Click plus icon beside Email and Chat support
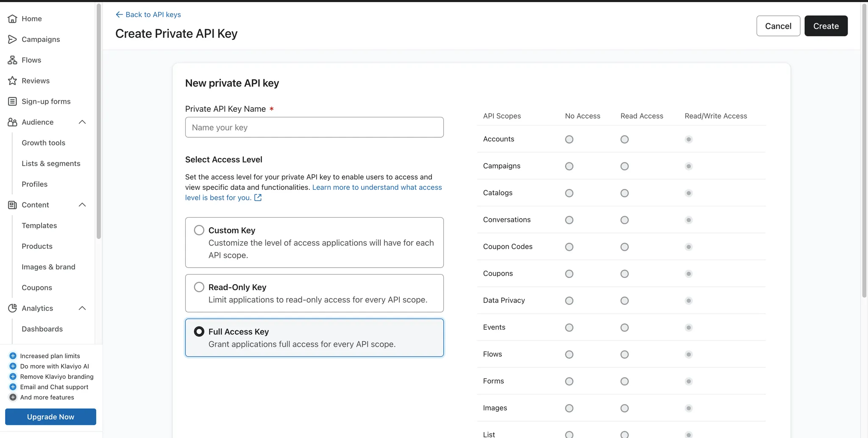 [13, 387]
